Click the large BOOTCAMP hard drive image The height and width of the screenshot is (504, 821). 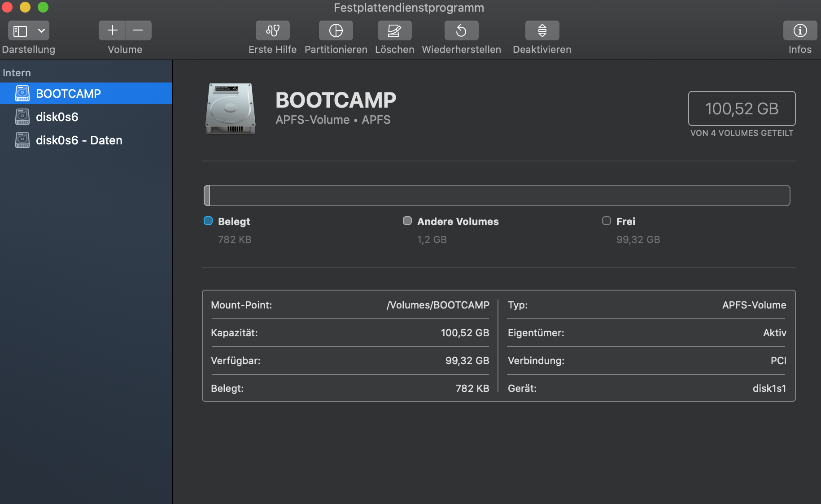(x=231, y=109)
